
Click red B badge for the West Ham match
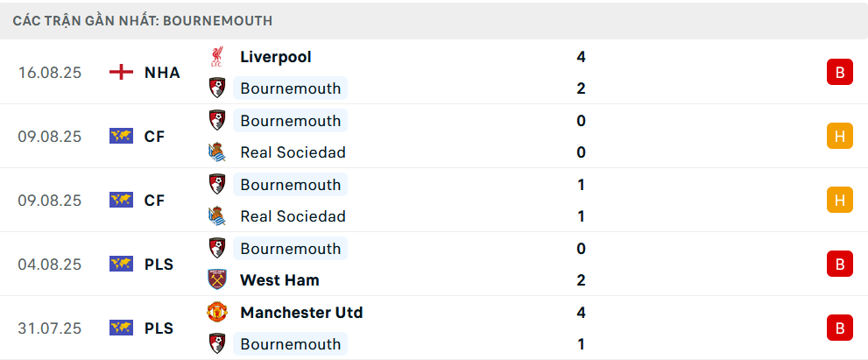[x=839, y=264]
